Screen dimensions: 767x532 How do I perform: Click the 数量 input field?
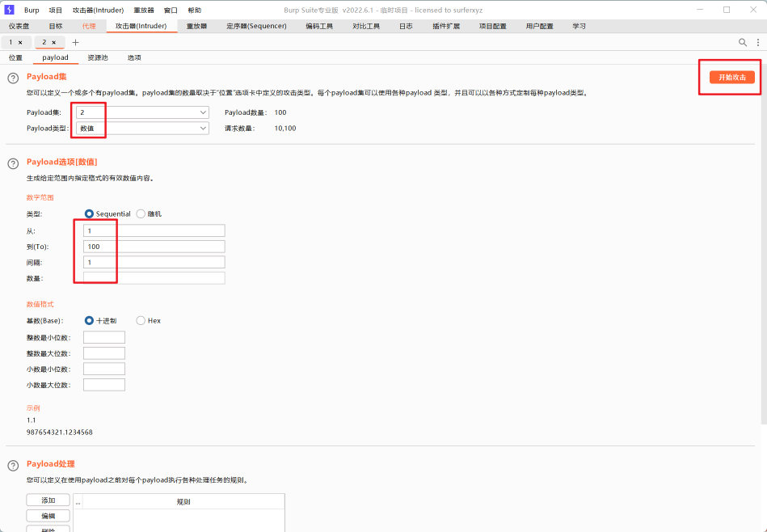(154, 278)
